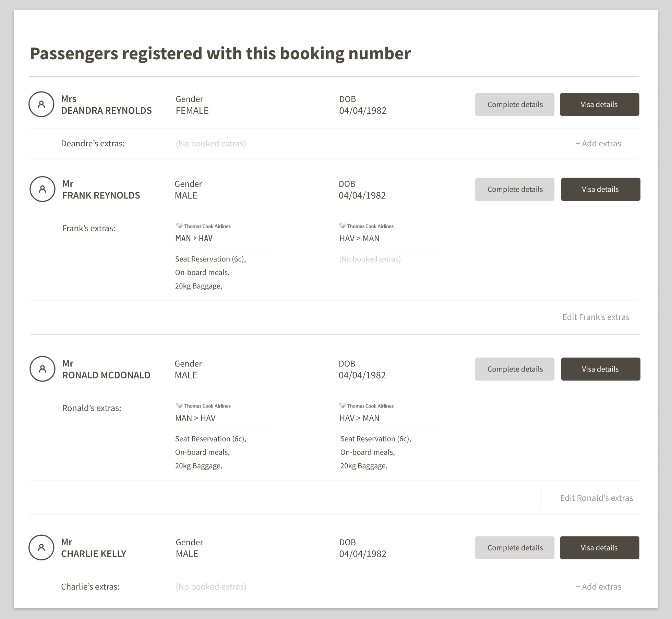
Task: Add extras for Deandra
Action: click(x=598, y=144)
